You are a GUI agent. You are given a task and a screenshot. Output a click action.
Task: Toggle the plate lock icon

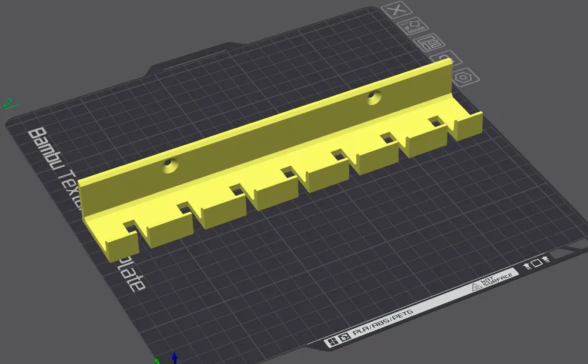point(446,58)
